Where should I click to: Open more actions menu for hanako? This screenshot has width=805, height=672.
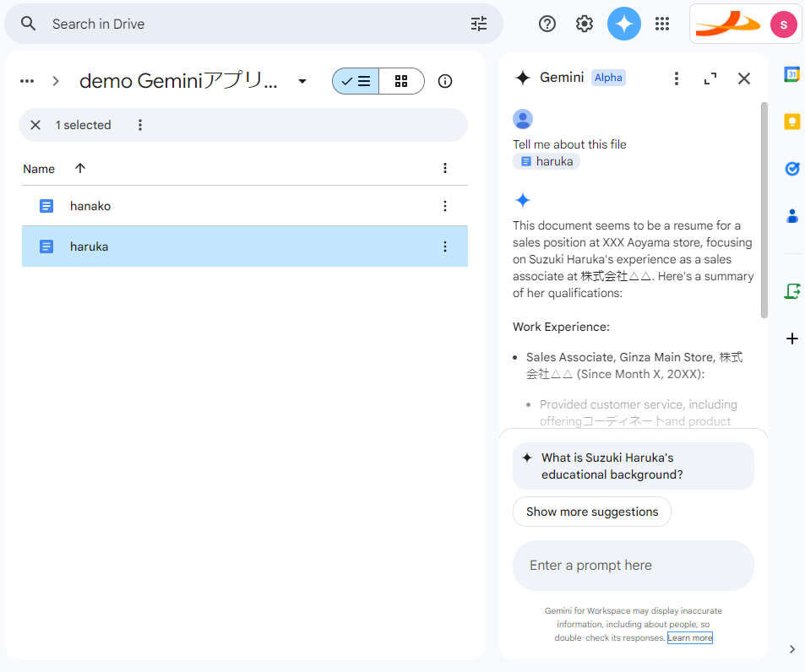(x=445, y=206)
